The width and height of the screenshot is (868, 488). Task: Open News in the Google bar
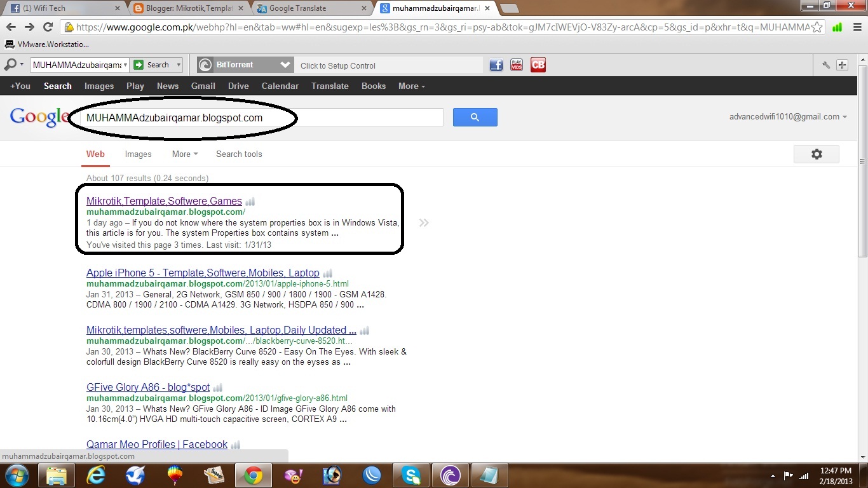pyautogui.click(x=168, y=86)
